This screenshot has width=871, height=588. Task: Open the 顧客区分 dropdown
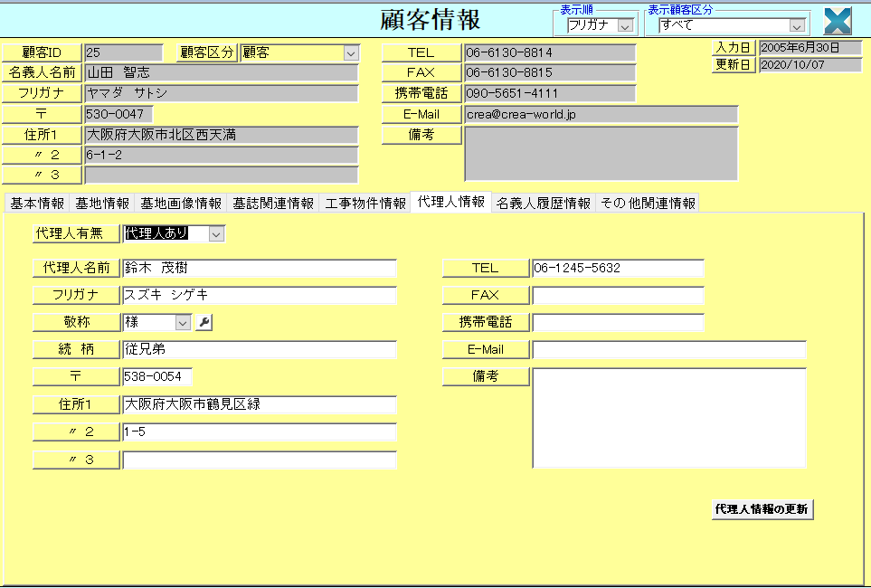350,53
